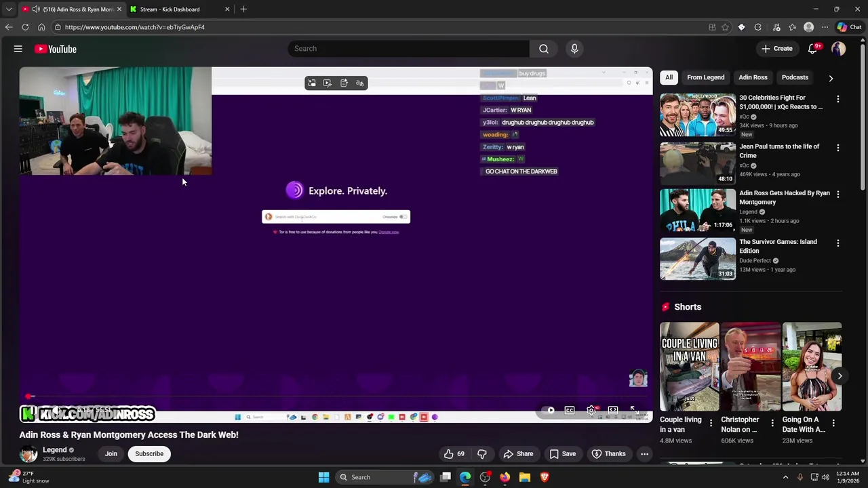The height and width of the screenshot is (488, 868).
Task: Click the Create button
Action: tap(777, 49)
